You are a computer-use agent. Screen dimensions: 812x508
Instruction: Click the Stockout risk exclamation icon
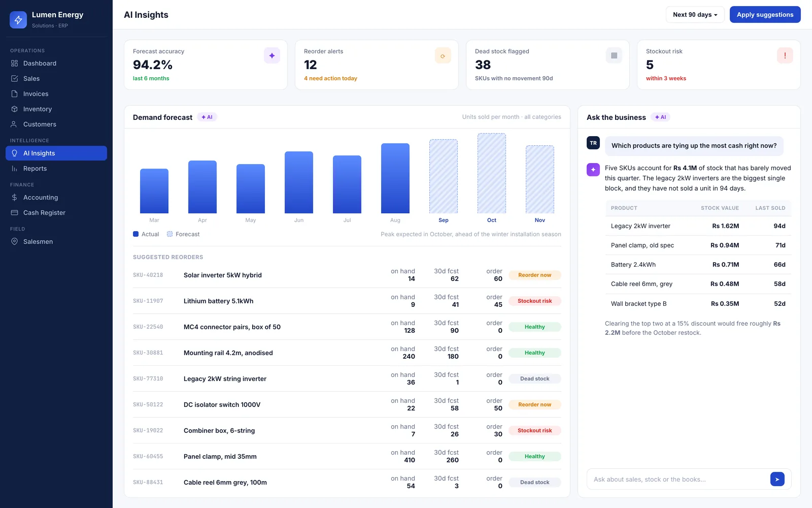785,55
